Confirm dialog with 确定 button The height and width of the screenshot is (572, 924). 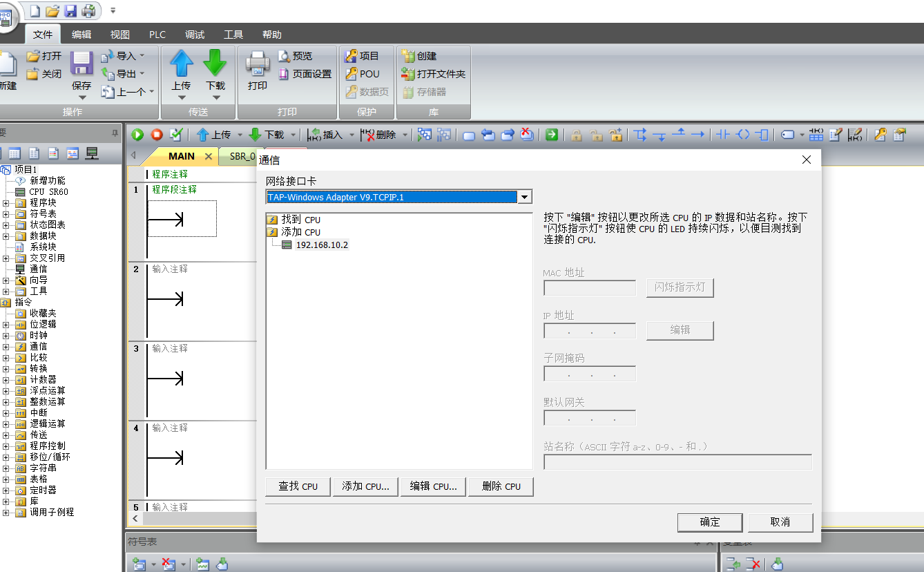point(710,522)
